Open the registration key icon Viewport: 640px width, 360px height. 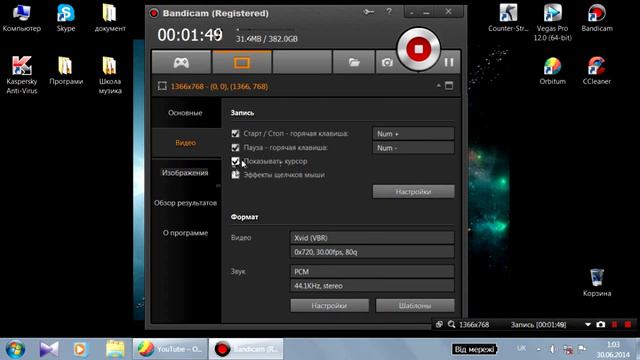click(x=369, y=12)
